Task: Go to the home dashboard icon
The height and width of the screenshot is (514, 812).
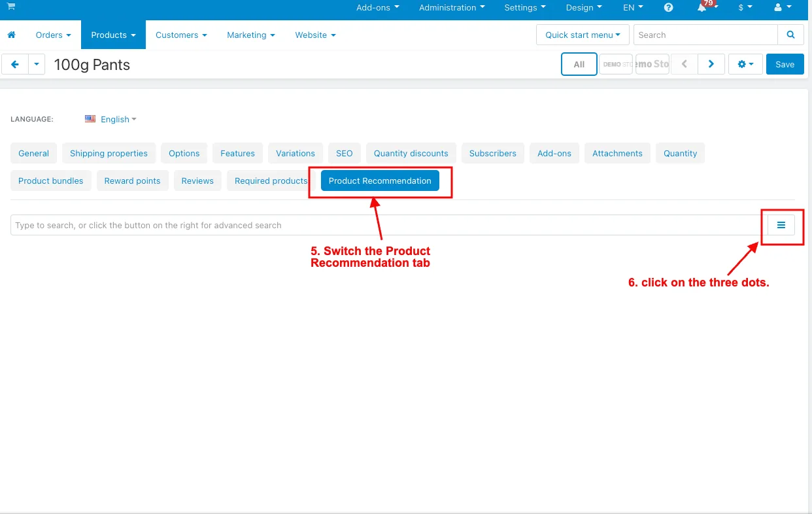Action: pos(11,35)
